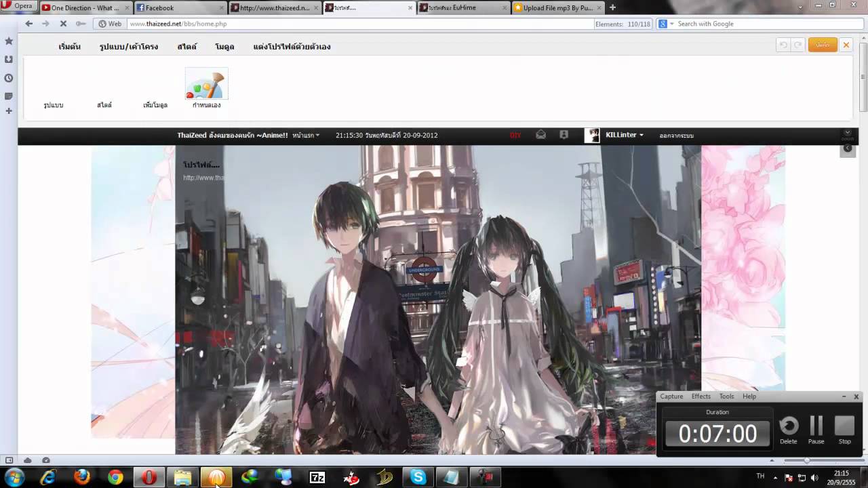Viewport: 868px width, 488px height.
Task: Open the Capture menu in the recorder
Action: (x=671, y=396)
